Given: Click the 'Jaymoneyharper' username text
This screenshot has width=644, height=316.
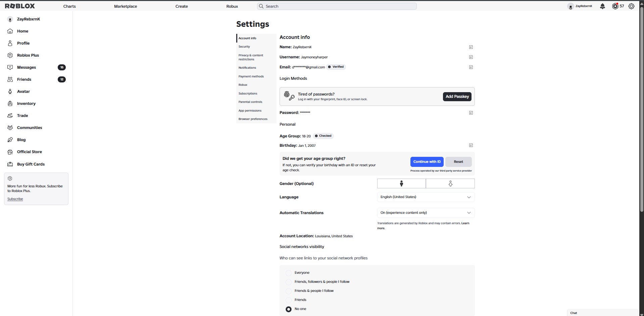Looking at the screenshot, I should pos(314,57).
